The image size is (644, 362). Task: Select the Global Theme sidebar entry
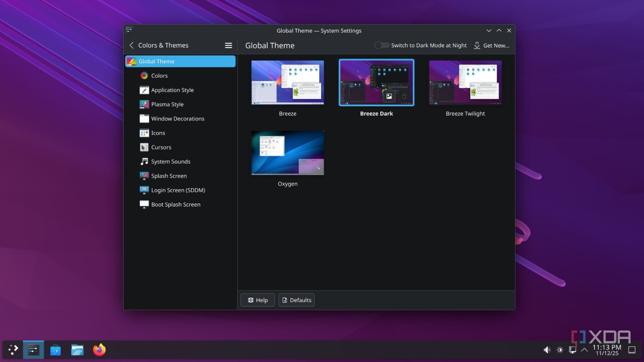click(180, 61)
